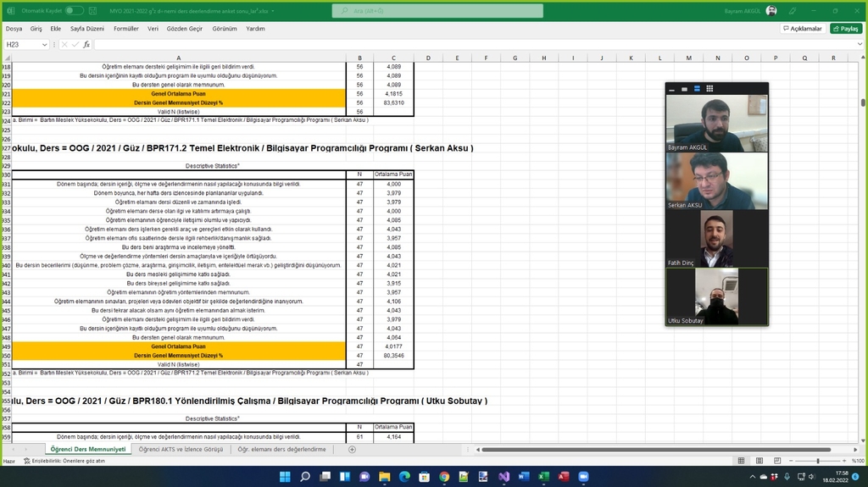868x487 pixels.
Task: Add a new sheet with plus icon
Action: (352, 449)
